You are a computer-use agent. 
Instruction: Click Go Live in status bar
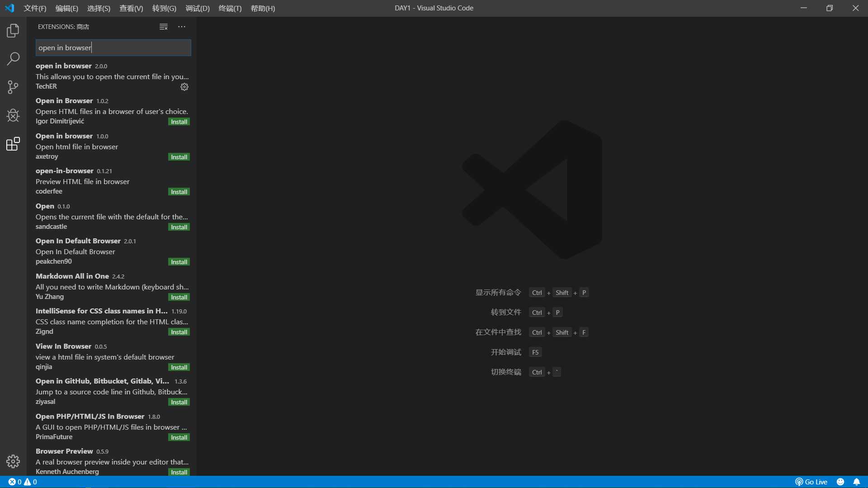[x=811, y=482]
